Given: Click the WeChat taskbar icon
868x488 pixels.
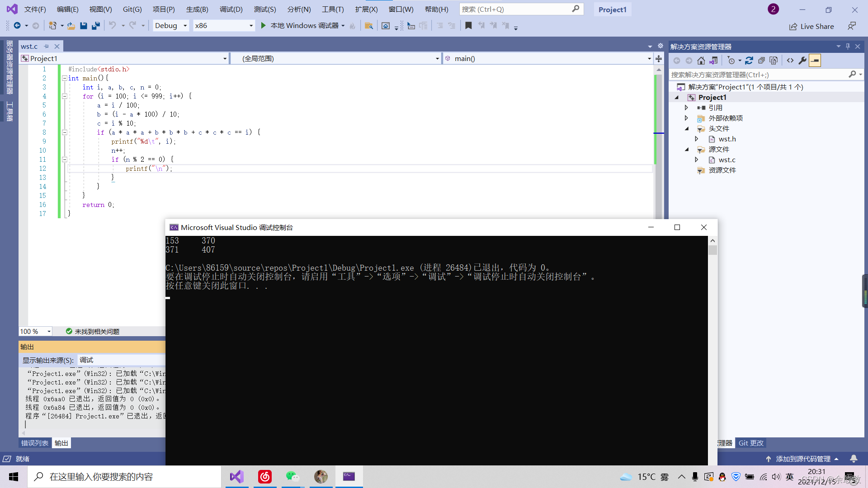Looking at the screenshot, I should click(x=292, y=477).
